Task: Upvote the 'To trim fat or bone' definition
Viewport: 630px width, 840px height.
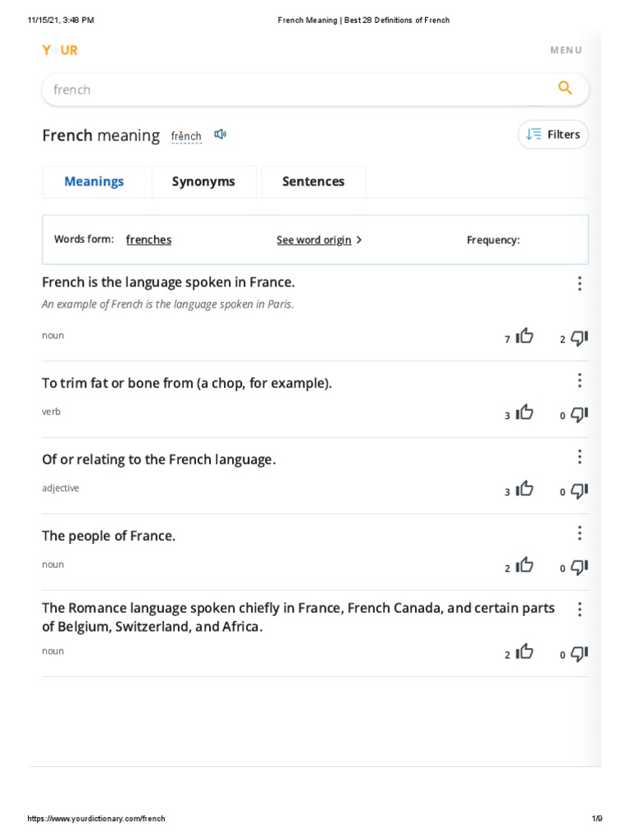Action: [x=525, y=413]
